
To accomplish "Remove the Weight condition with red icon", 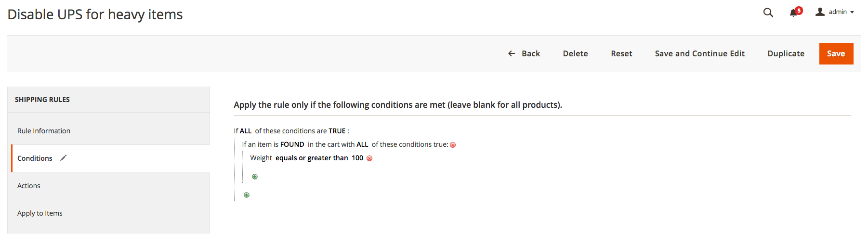I will tap(369, 158).
